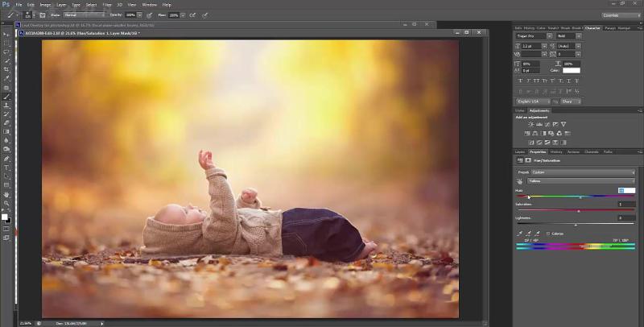Screen dimensions: 644x327
Task: Click the Character panel color swatch
Action: pyautogui.click(x=572, y=71)
